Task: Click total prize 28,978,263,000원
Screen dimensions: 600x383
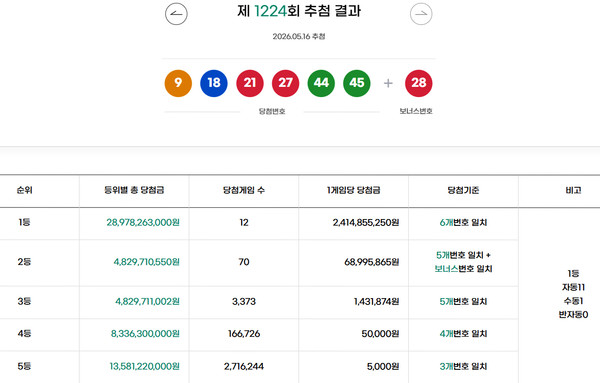Action: coord(143,222)
